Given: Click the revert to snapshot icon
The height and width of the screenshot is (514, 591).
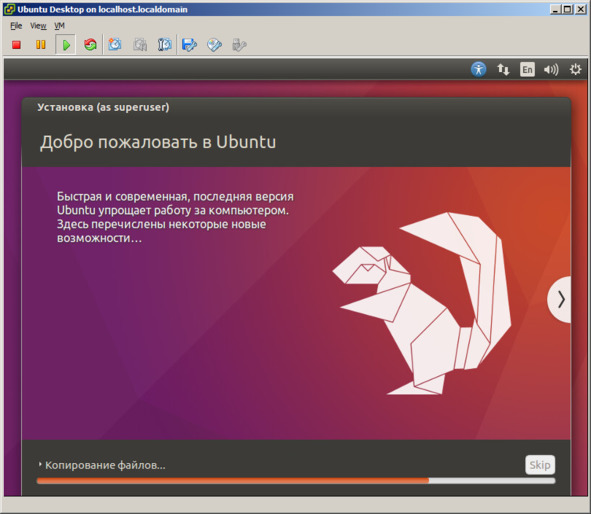Looking at the screenshot, I should (140, 45).
